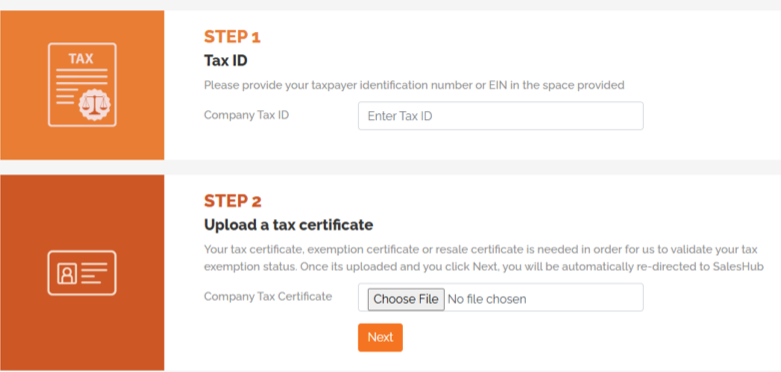Click the Company Tax Certificate label

pos(268,296)
